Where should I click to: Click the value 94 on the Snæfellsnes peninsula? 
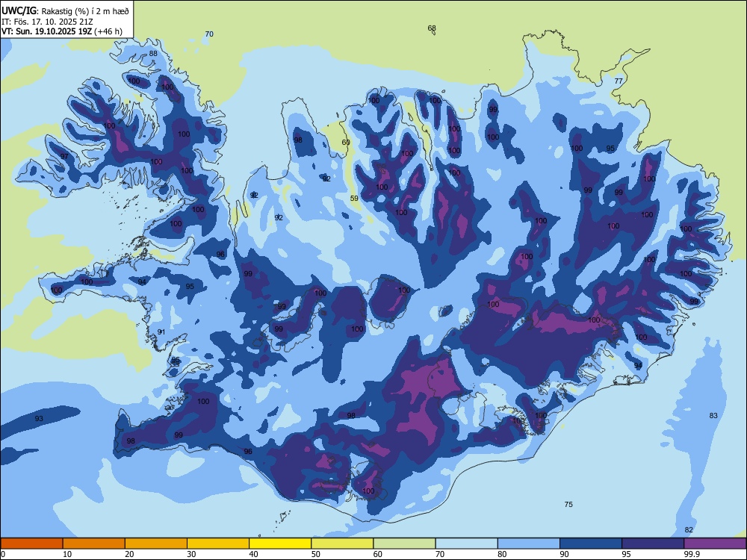click(142, 282)
